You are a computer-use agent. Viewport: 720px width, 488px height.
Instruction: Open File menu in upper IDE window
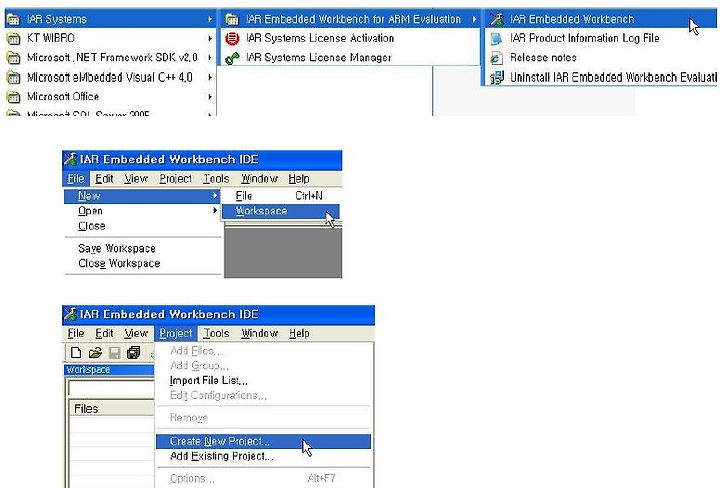click(x=76, y=179)
